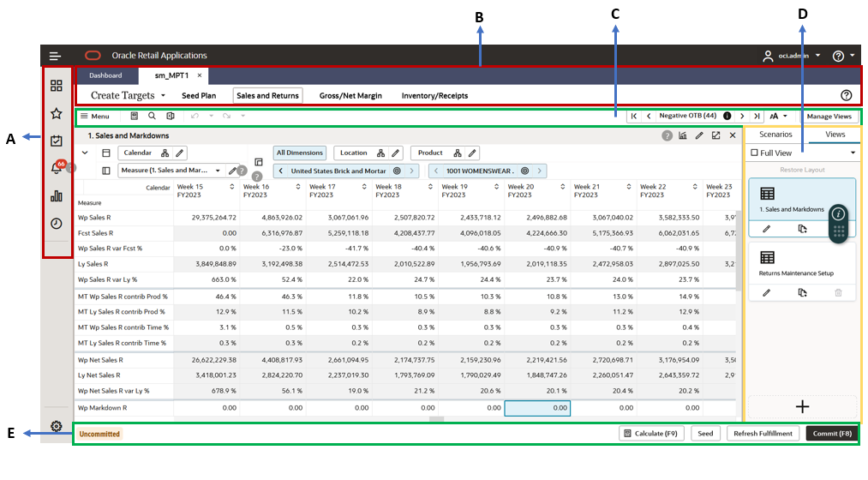Open Location hierarchy levels icon
This screenshot has width=868, height=480.
point(380,153)
